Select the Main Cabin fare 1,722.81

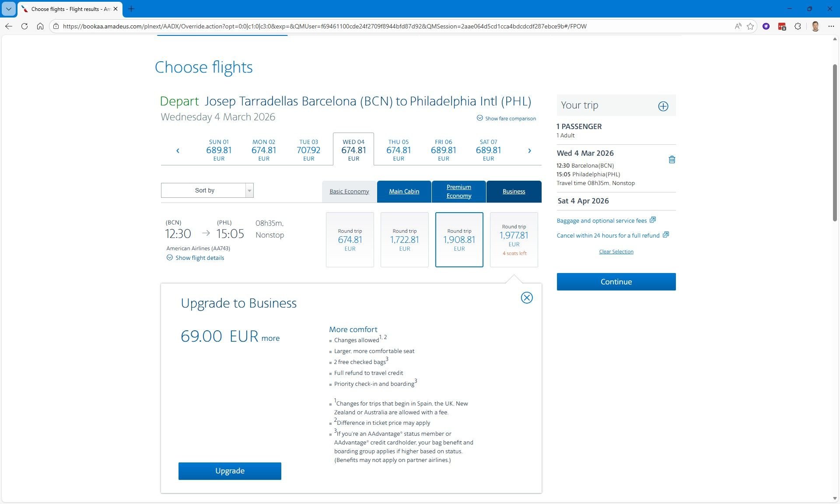tap(404, 240)
